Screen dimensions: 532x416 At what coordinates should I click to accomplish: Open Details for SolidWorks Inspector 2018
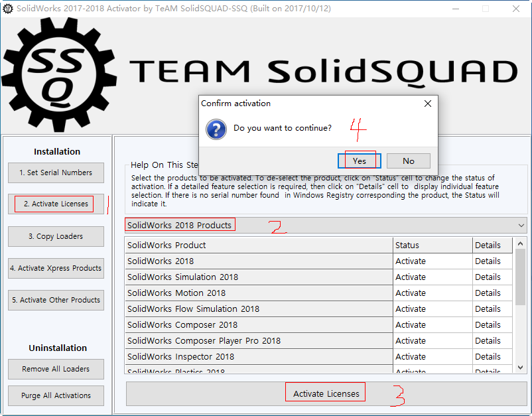pyautogui.click(x=492, y=357)
